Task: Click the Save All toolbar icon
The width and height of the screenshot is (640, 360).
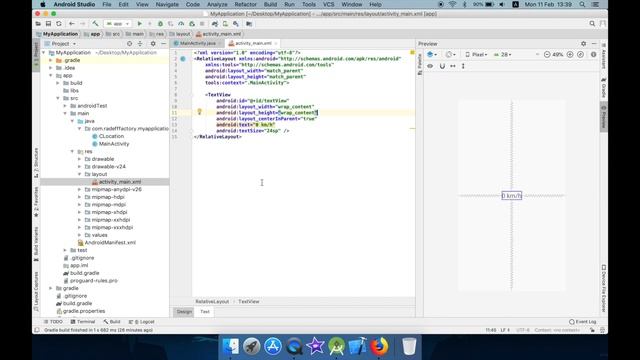Action: click(48, 24)
